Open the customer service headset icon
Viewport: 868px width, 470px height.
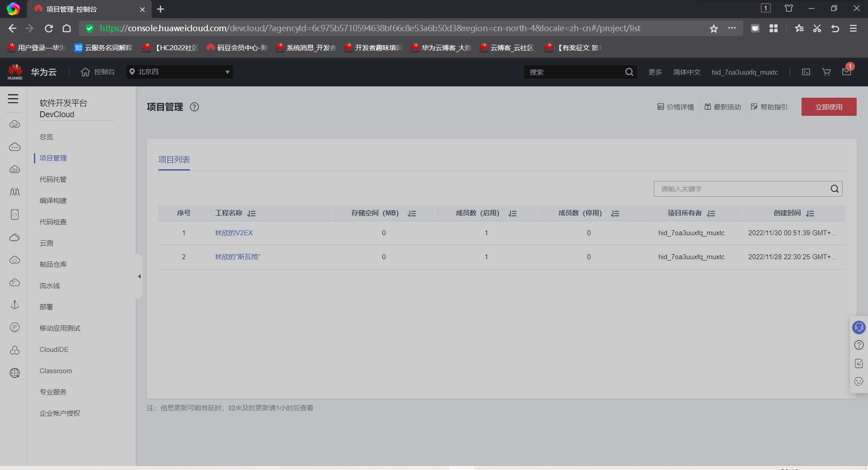(x=859, y=327)
